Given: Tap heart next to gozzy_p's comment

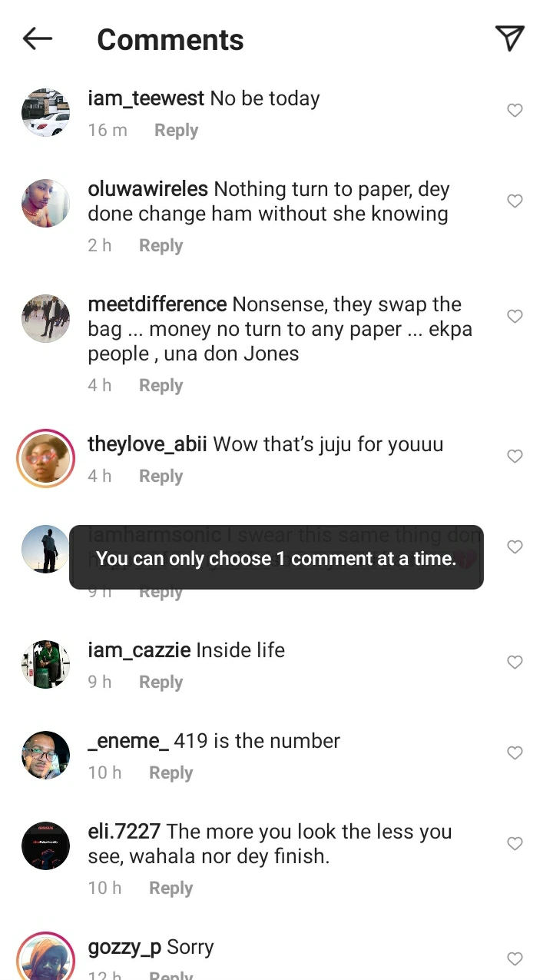Looking at the screenshot, I should click(515, 958).
